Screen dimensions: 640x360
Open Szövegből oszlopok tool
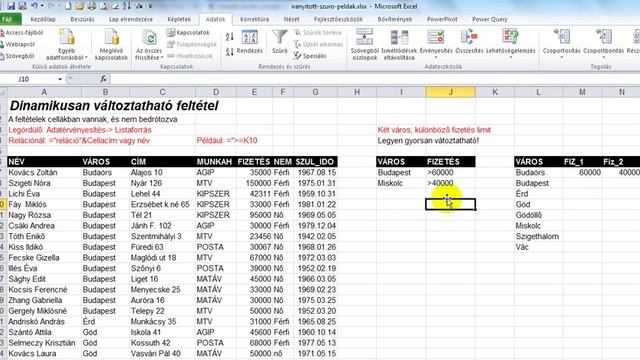click(x=364, y=45)
